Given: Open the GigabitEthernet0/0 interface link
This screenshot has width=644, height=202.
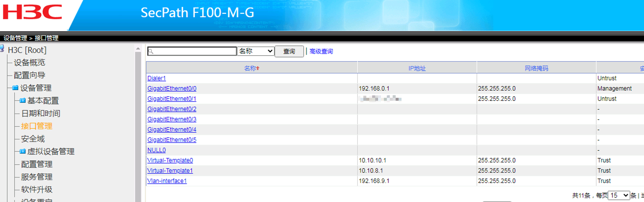Looking at the screenshot, I should pos(172,89).
